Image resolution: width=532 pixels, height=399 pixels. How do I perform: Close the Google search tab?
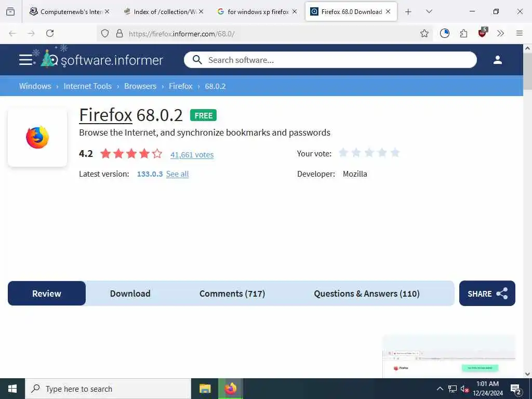point(295,11)
